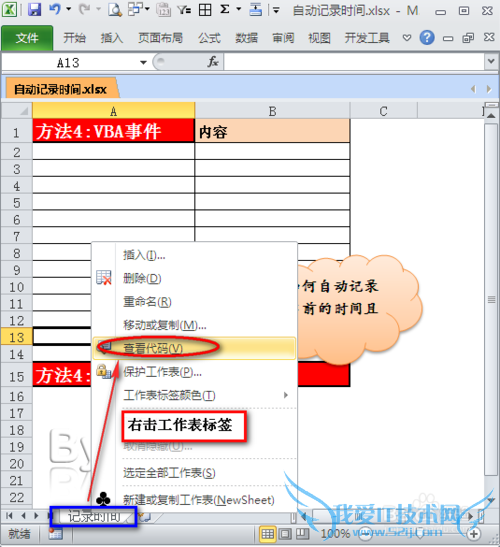Image resolution: width=500 pixels, height=547 pixels.
Task: Choose 删除(D) from context menu
Action: click(194, 279)
